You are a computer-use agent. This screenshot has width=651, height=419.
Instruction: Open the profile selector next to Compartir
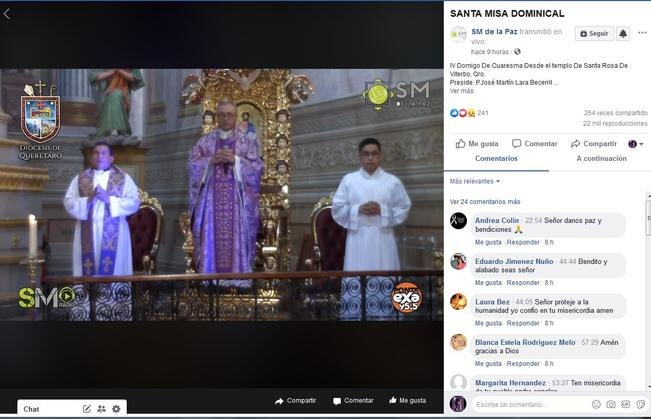[x=634, y=143]
